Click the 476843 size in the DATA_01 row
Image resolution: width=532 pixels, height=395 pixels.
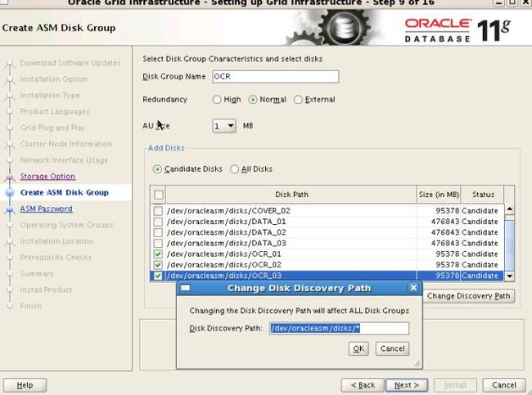click(445, 222)
